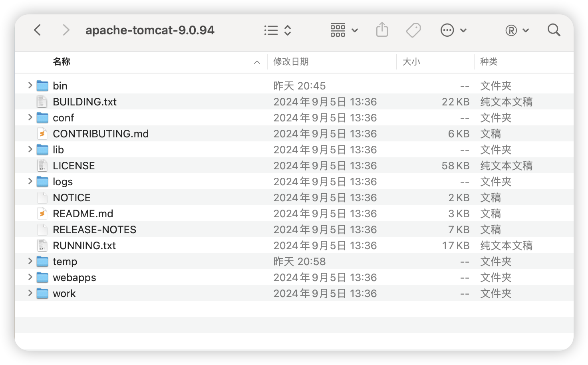Select the conf folder icon
588x365 pixels.
point(42,117)
